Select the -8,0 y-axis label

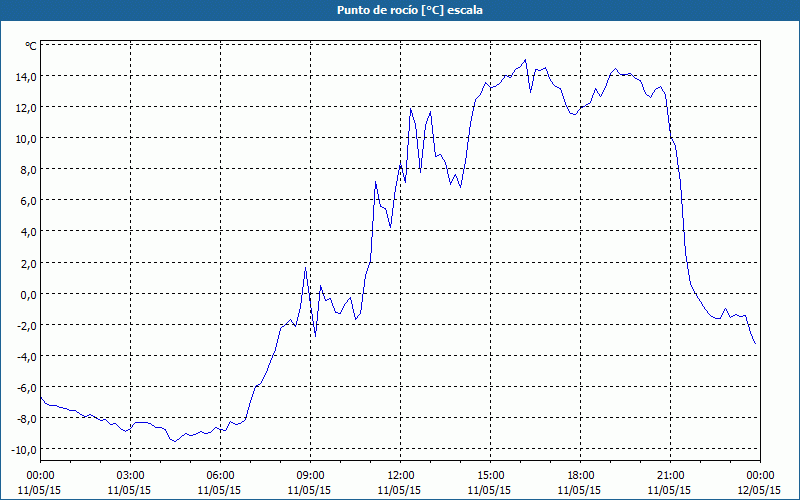point(28,419)
